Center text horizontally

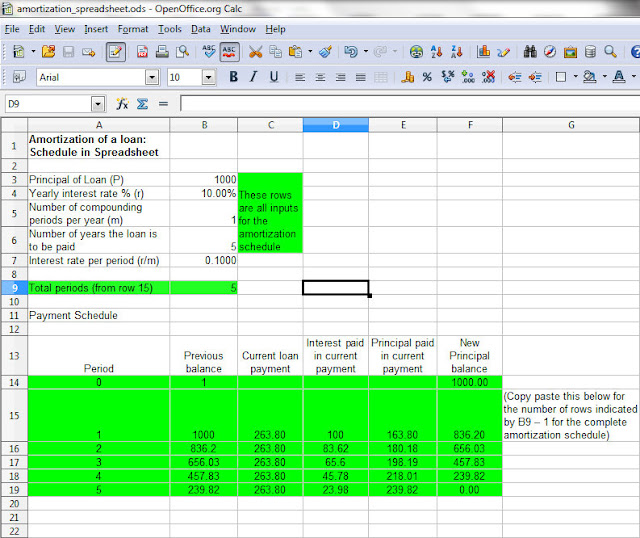tap(320, 77)
